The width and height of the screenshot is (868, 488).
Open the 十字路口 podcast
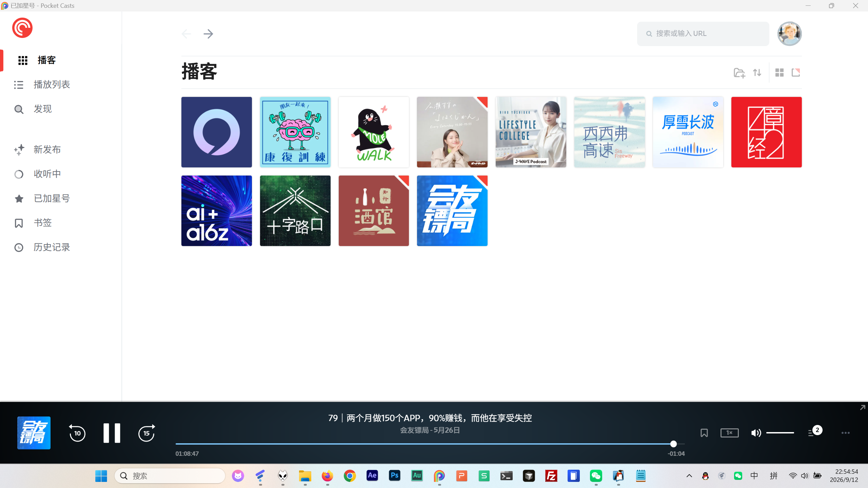click(295, 211)
